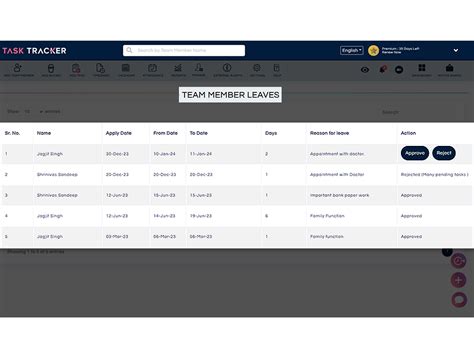Sort by the Name column header

44,133
